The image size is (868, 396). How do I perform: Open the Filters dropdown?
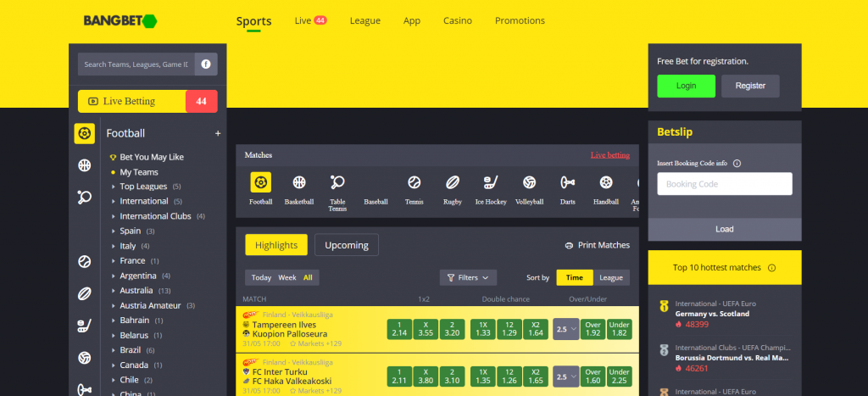468,277
